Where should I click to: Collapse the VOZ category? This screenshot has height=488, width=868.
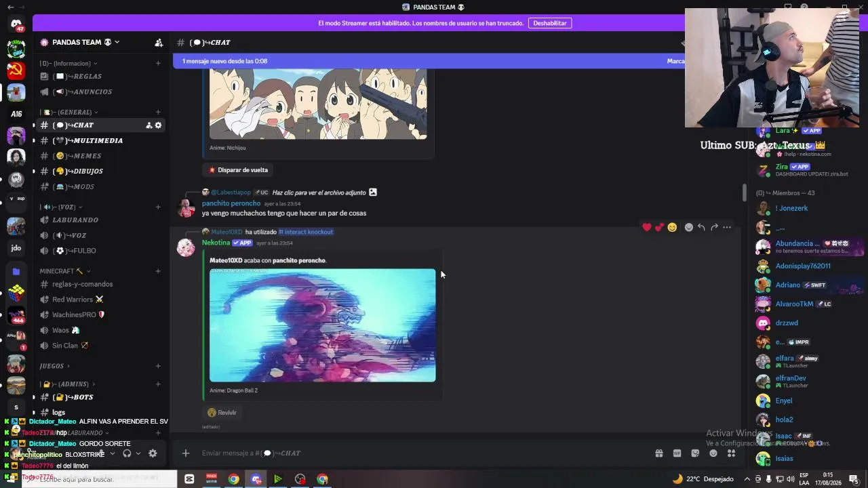pos(61,207)
